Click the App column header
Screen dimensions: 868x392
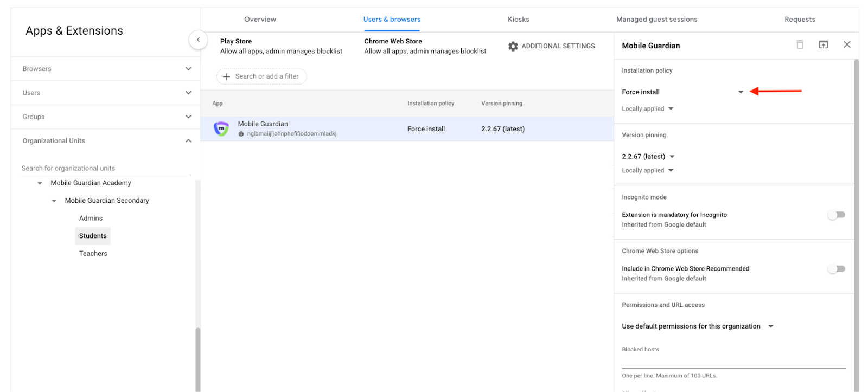(218, 104)
